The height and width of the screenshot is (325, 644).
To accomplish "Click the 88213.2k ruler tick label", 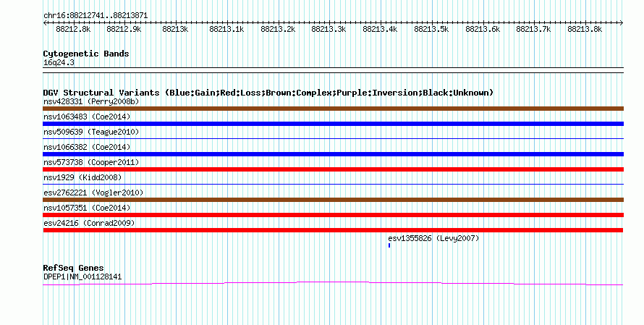I will [278, 29].
